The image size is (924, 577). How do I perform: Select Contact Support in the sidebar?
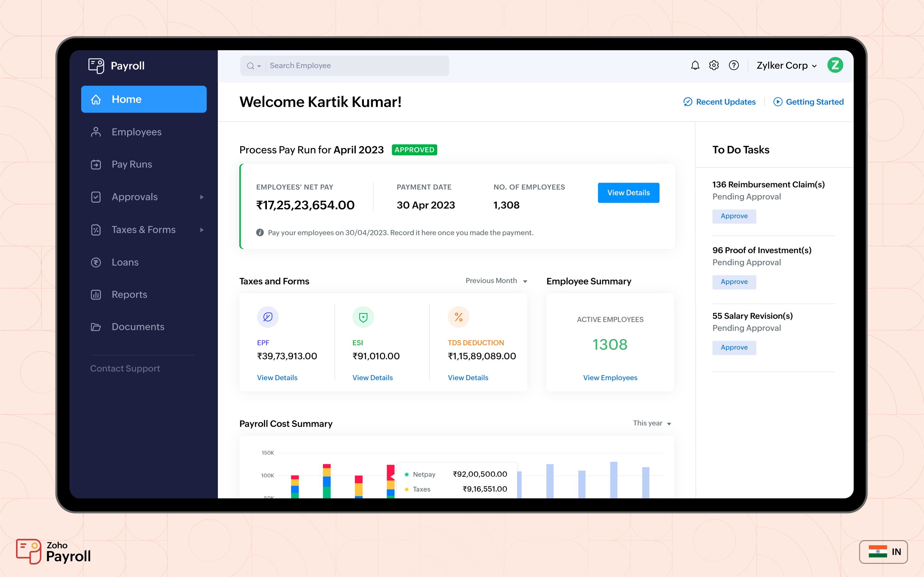pyautogui.click(x=125, y=368)
